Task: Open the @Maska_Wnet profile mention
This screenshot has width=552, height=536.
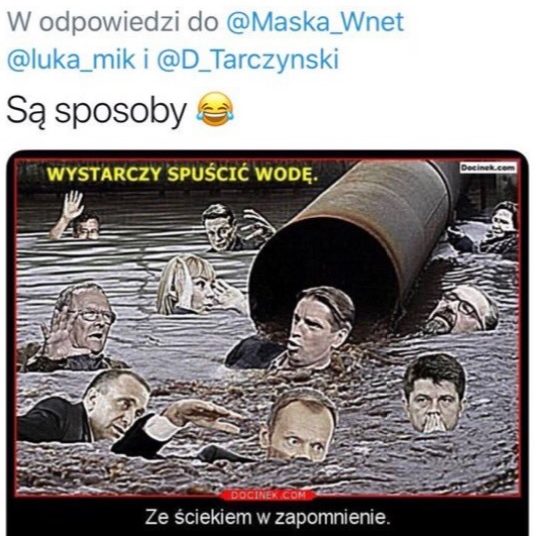Action: coord(314,21)
